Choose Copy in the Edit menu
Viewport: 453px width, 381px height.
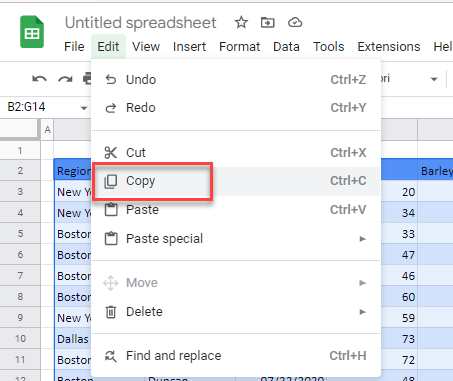click(236, 181)
